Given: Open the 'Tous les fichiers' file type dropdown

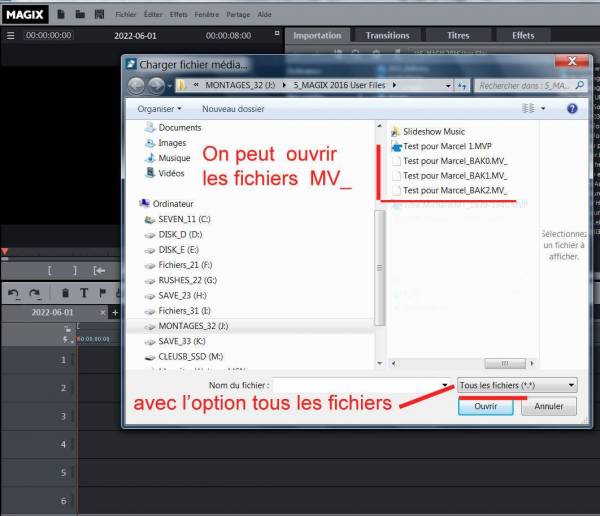Looking at the screenshot, I should pyautogui.click(x=516, y=384).
